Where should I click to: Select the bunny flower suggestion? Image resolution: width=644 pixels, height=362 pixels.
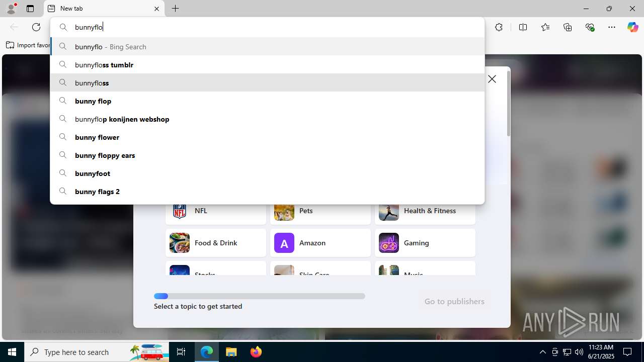pyautogui.click(x=267, y=137)
